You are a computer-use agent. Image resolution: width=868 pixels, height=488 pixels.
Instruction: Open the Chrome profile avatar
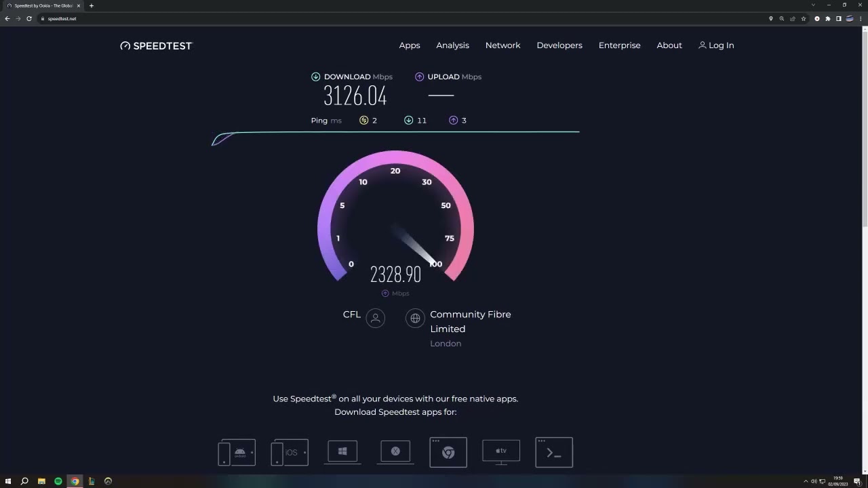point(850,18)
